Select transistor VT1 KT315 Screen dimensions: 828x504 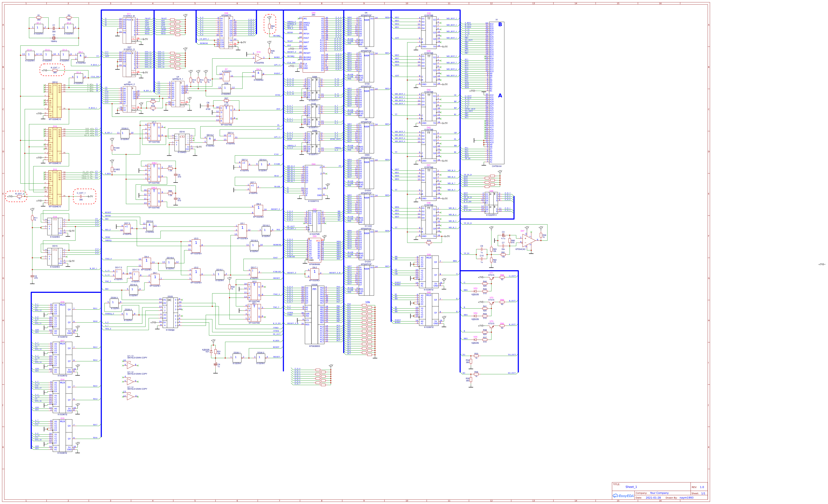coord(491,279)
